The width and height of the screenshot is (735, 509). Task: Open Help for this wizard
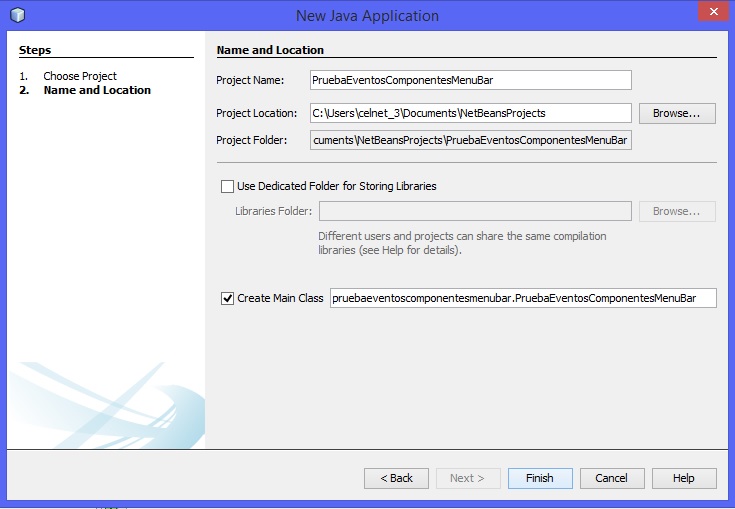click(x=683, y=478)
